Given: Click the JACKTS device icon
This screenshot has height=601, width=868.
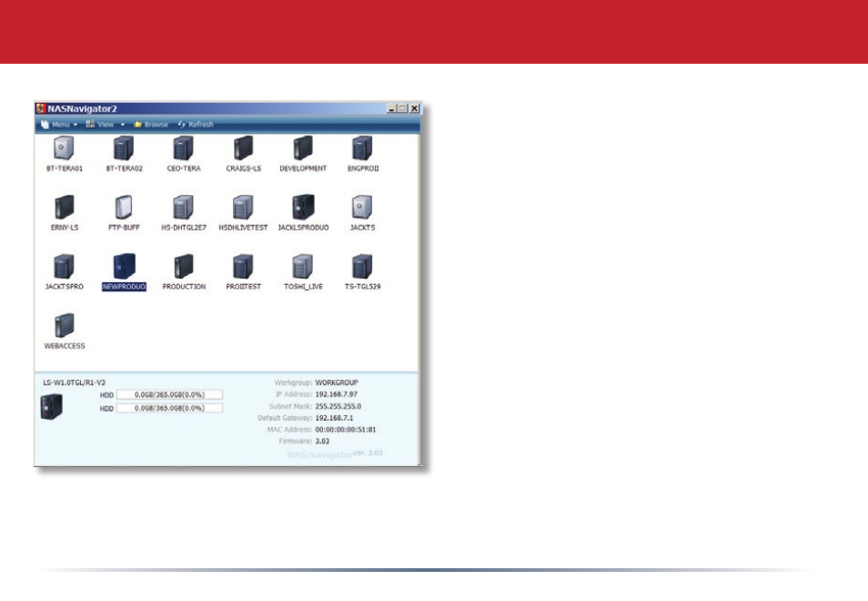Looking at the screenshot, I should coord(363,208).
